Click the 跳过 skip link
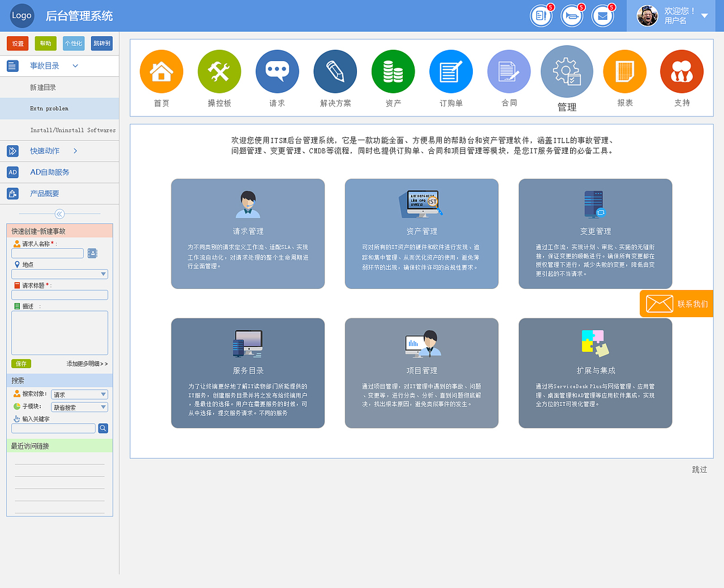The height and width of the screenshot is (588, 724). click(700, 470)
